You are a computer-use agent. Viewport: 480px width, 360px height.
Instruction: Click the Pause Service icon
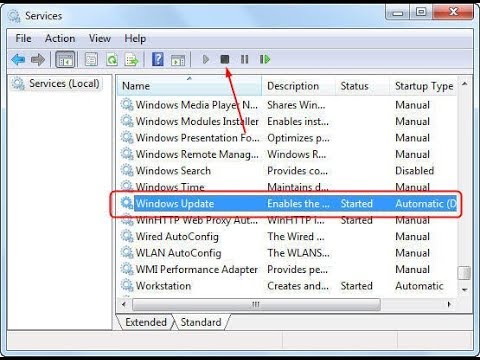(x=244, y=59)
